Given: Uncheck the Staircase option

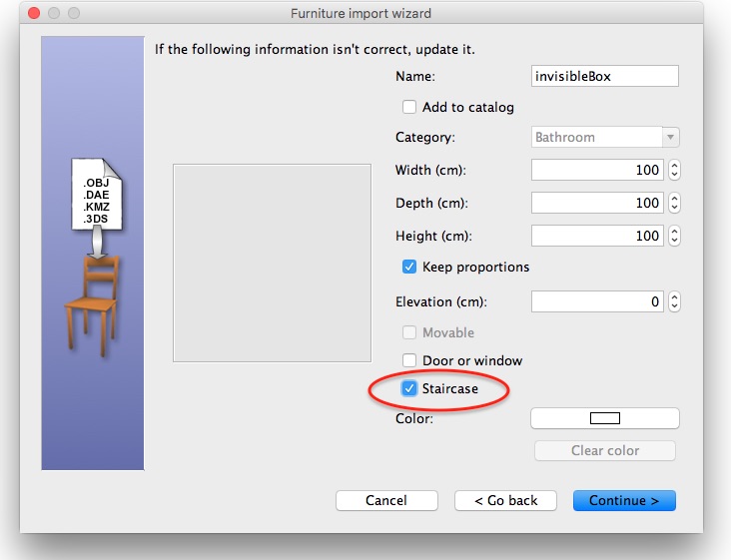Looking at the screenshot, I should tap(409, 388).
